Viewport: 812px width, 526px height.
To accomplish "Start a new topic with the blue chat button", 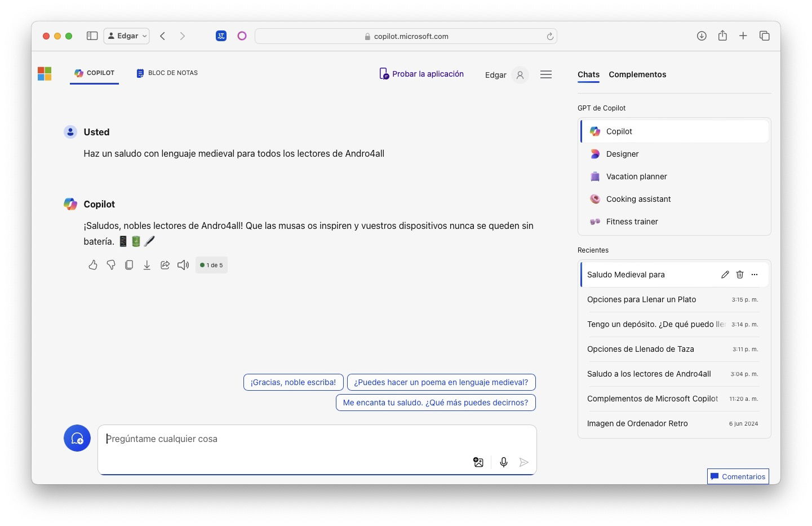I will pyautogui.click(x=77, y=438).
